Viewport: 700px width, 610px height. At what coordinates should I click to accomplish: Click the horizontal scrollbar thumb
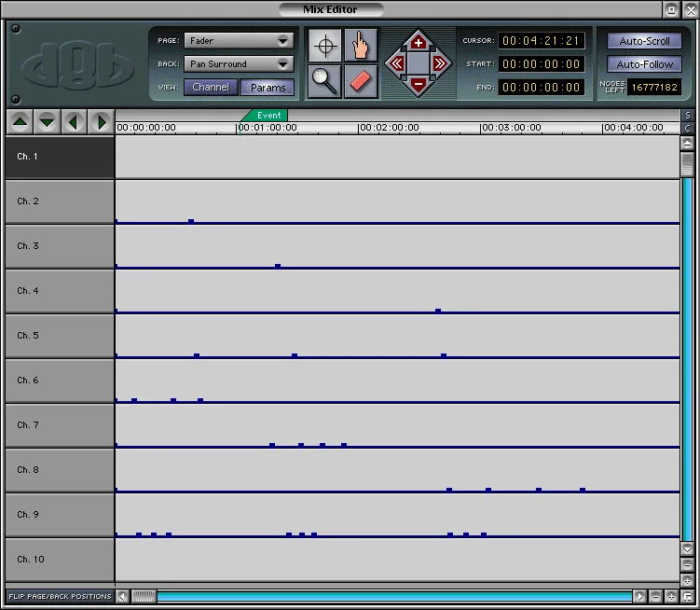point(144,596)
